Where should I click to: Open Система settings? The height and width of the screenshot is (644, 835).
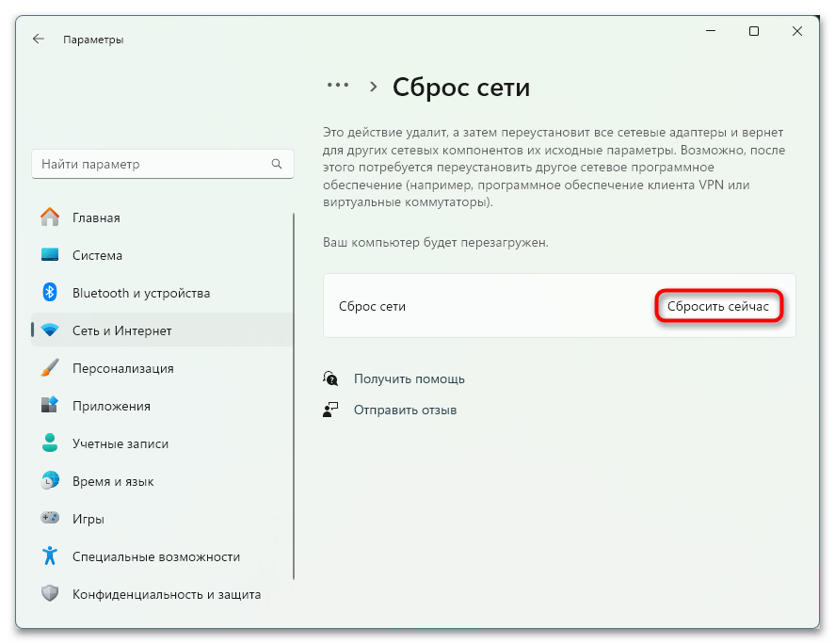coord(162,255)
